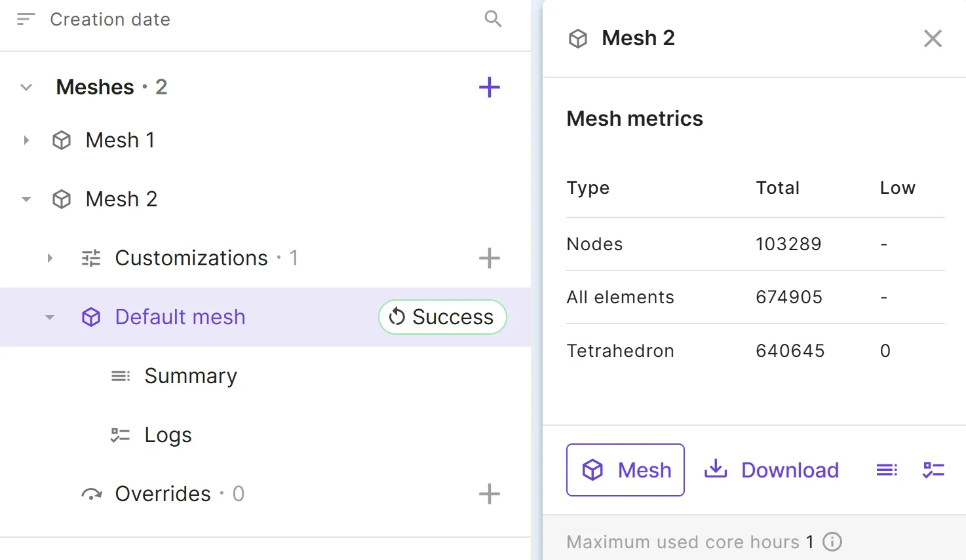966x560 pixels.
Task: Click the sort icon next to Creation date
Action: pyautogui.click(x=26, y=19)
